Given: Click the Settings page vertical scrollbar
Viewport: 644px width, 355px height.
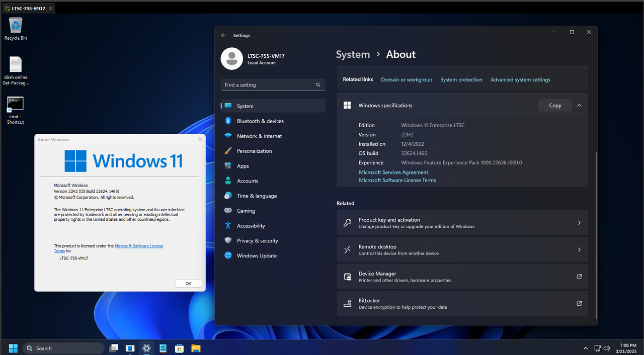Looking at the screenshot, I should 596,235.
